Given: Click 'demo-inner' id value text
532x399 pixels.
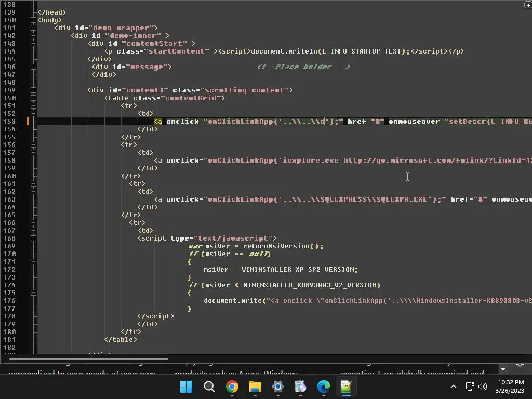Looking at the screenshot, I should tap(133, 36).
